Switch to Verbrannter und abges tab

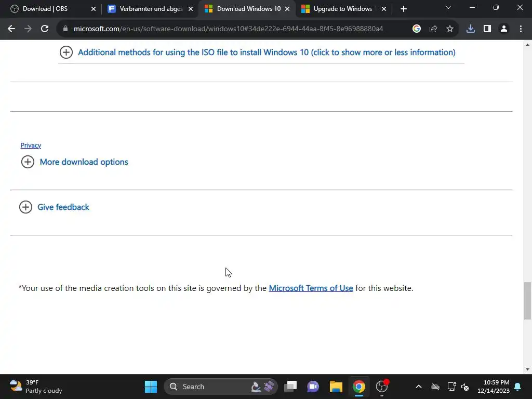(151, 9)
